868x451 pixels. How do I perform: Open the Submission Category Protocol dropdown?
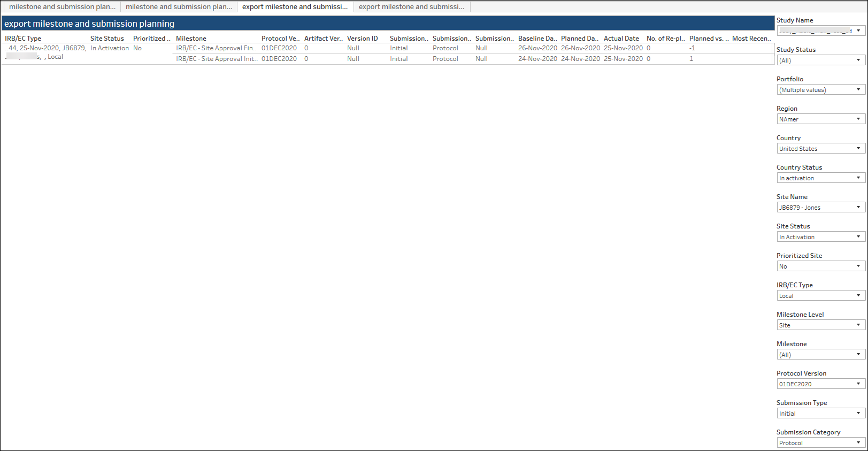click(821, 443)
